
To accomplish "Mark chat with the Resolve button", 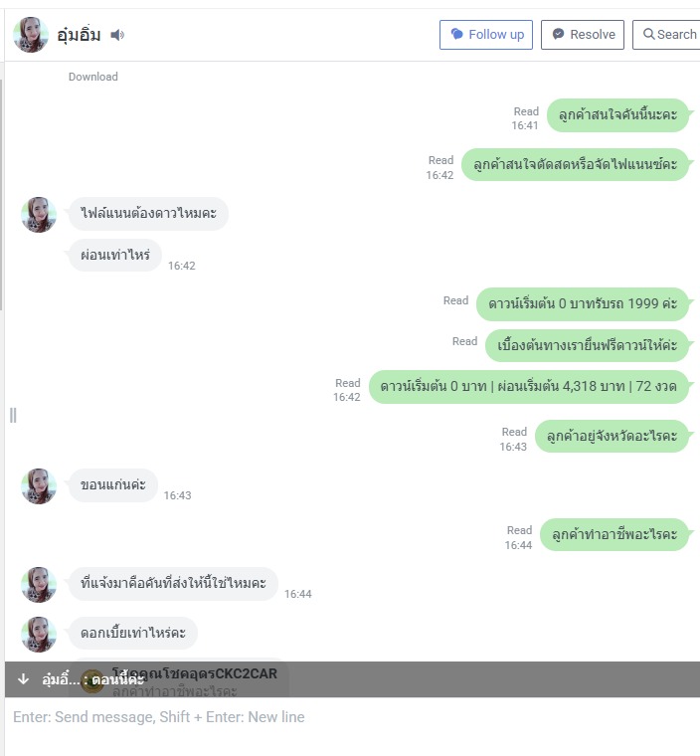I will [583, 35].
